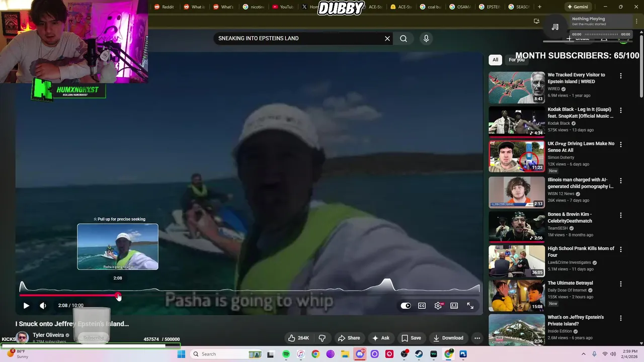Open options menu for WIRED video

620,76
